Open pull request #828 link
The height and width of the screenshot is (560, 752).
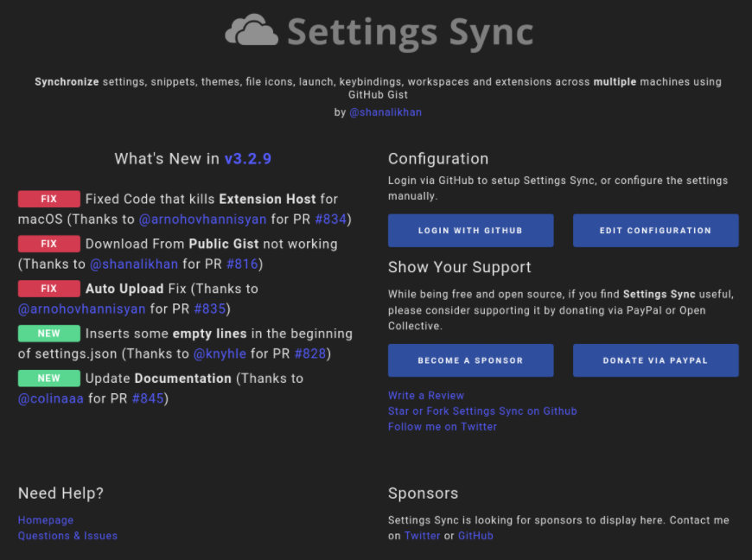310,354
